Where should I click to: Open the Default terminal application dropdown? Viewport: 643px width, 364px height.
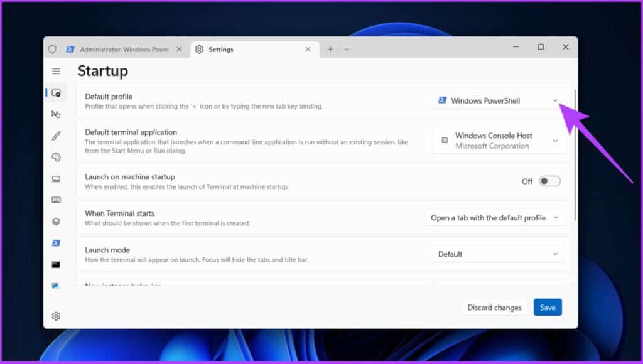(x=499, y=141)
